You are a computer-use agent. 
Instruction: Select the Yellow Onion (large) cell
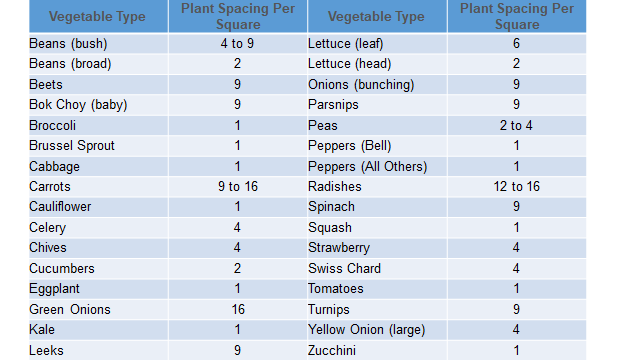pyautogui.click(x=367, y=329)
